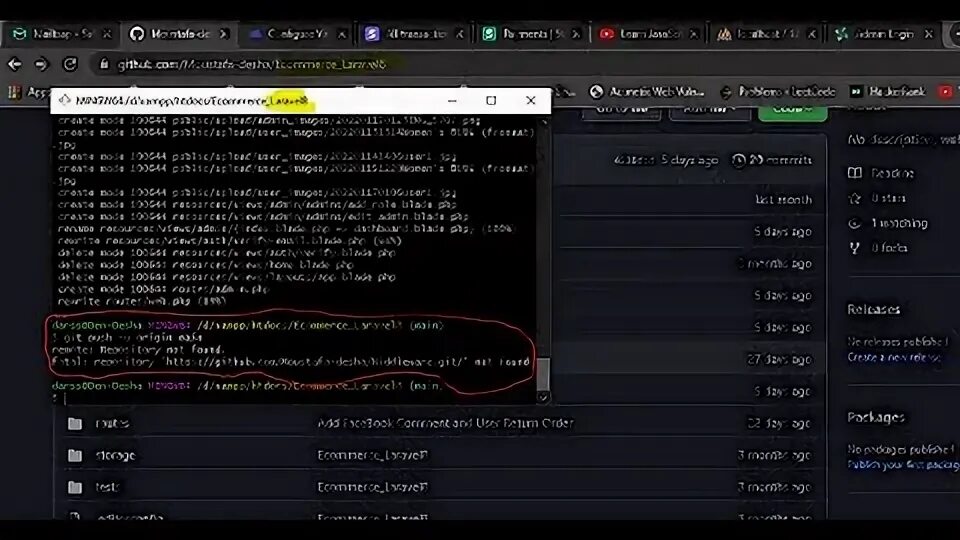The height and width of the screenshot is (540, 960).
Task: Close the localhost tab
Action: (812, 34)
